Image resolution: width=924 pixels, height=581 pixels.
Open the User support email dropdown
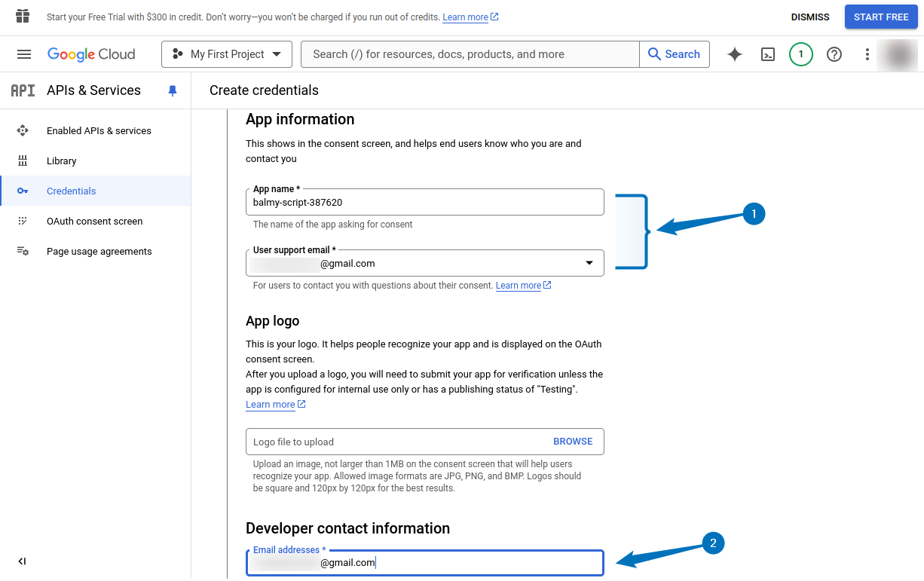pyautogui.click(x=589, y=262)
